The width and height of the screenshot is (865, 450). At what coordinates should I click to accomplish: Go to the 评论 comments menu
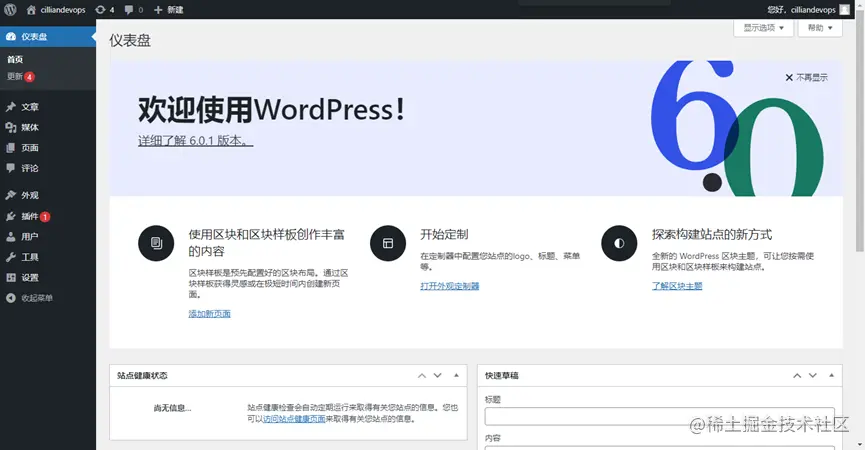point(30,168)
